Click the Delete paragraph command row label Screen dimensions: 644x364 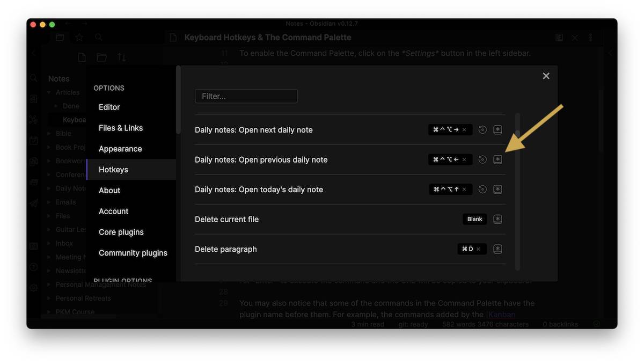pyautogui.click(x=226, y=249)
